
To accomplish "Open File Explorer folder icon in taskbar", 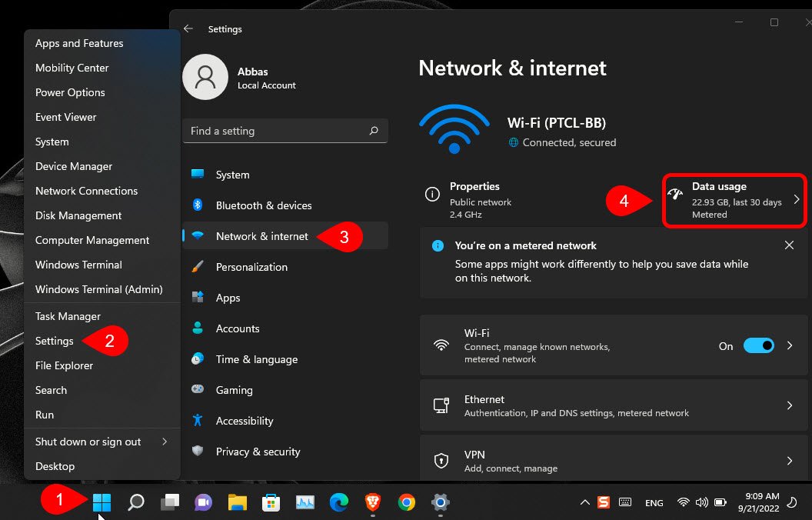I will click(237, 502).
